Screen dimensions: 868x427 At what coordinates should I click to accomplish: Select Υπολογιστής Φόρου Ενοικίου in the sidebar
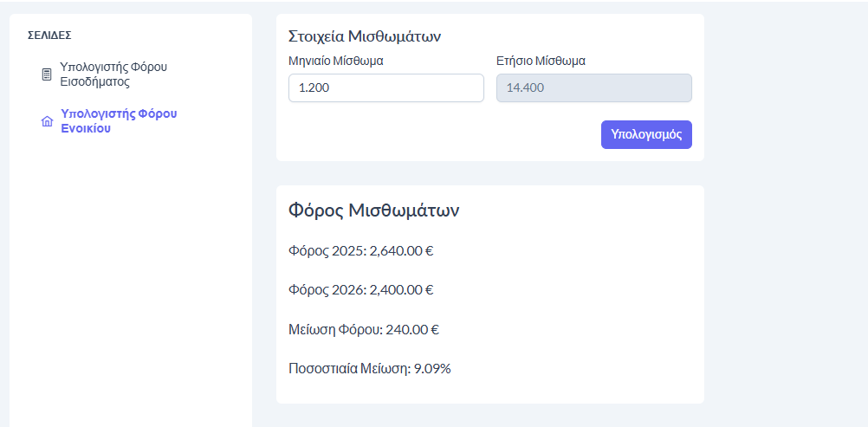119,120
